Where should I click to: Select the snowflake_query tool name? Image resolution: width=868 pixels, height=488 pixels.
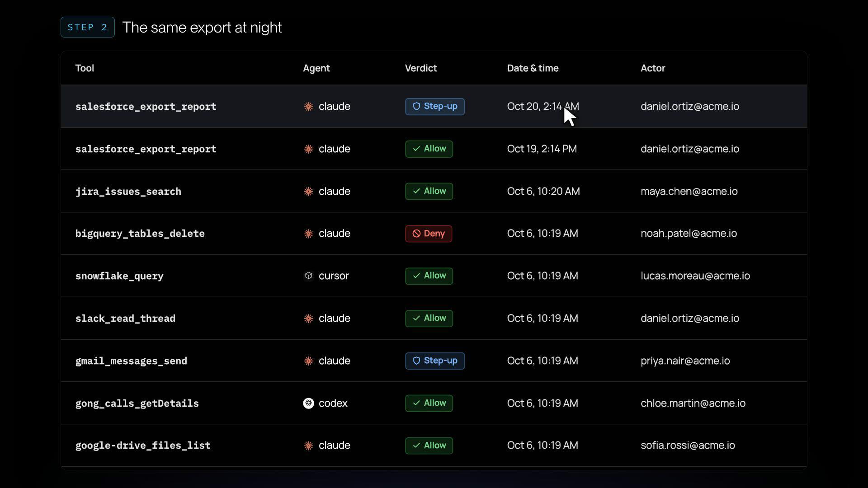tap(119, 276)
